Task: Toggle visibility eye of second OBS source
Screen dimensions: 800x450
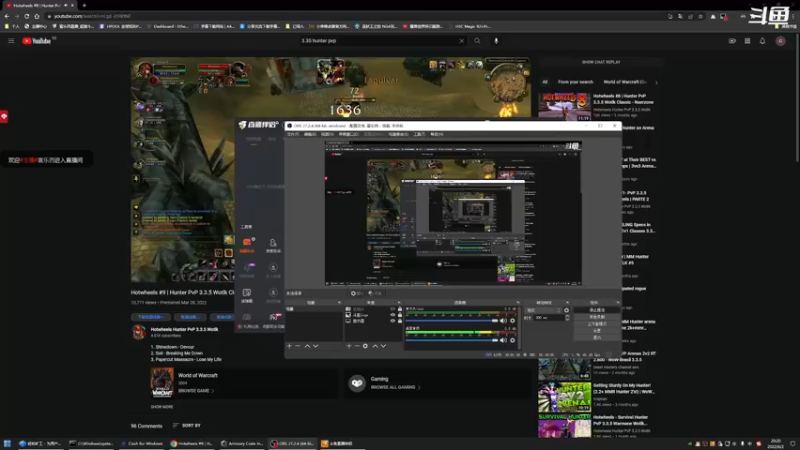Action: (x=392, y=315)
